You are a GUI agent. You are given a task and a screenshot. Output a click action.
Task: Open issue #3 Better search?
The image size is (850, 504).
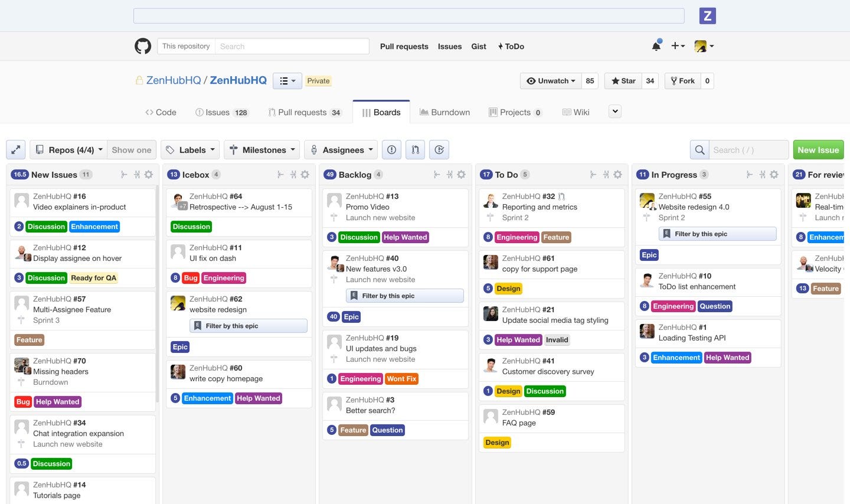click(370, 411)
